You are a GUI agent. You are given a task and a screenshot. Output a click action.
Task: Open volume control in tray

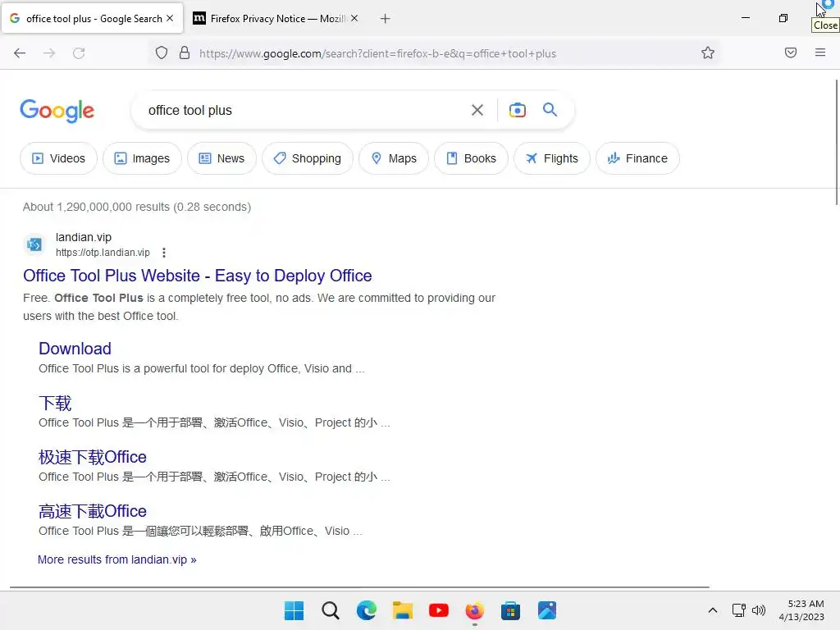(759, 610)
